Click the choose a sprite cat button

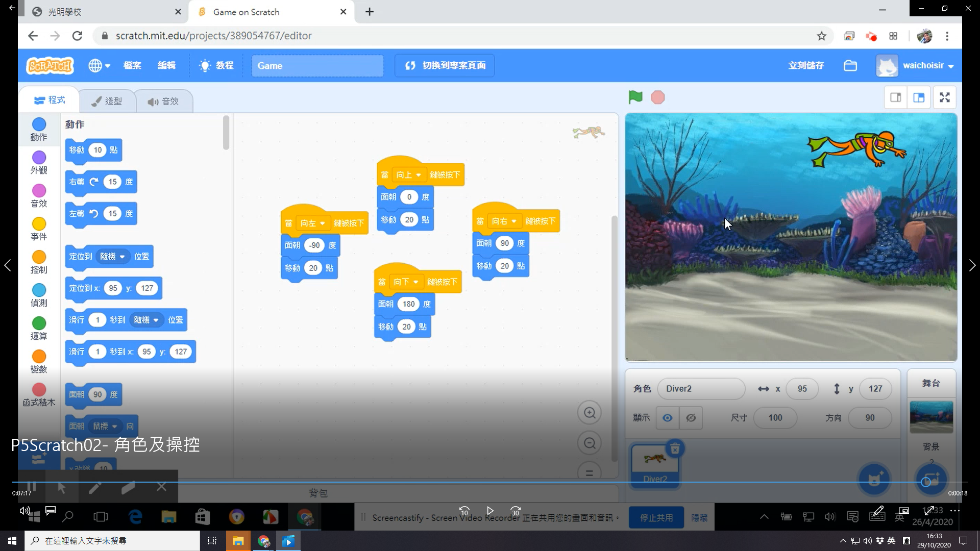coord(874,479)
